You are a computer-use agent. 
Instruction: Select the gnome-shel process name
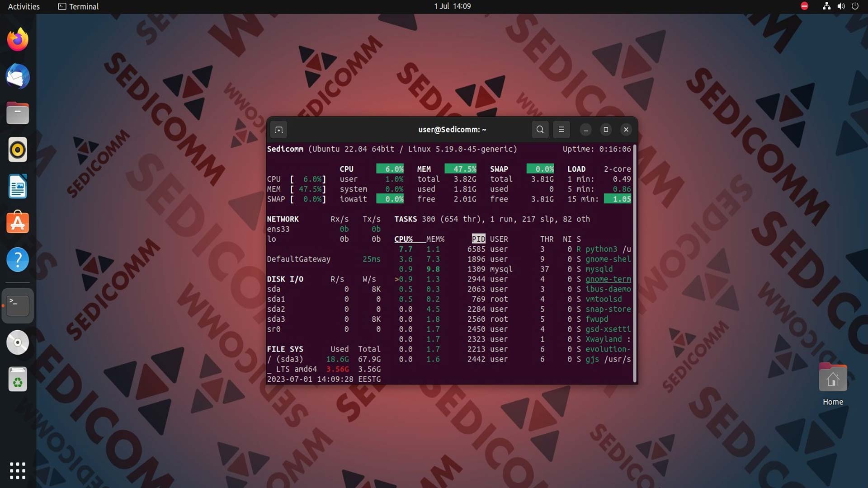coord(608,259)
